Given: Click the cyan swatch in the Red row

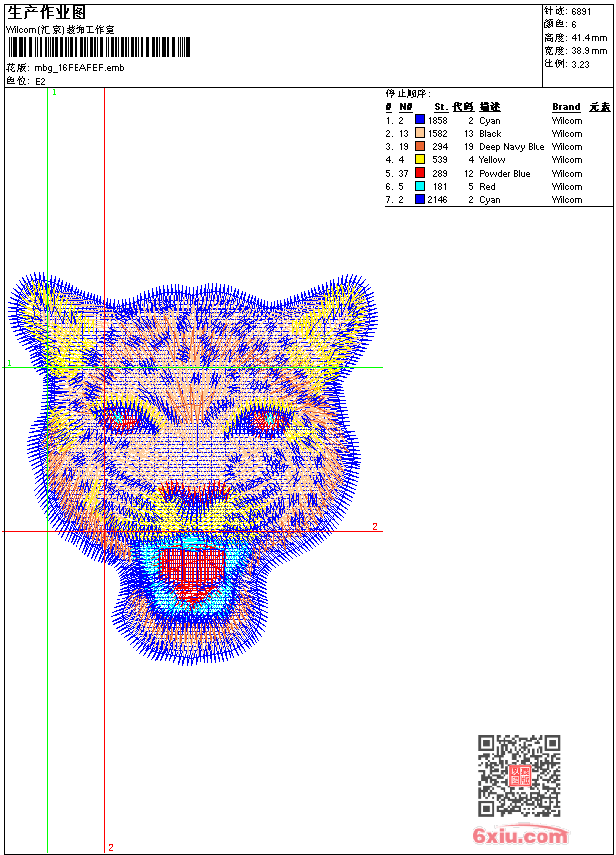Looking at the screenshot, I should (x=421, y=186).
